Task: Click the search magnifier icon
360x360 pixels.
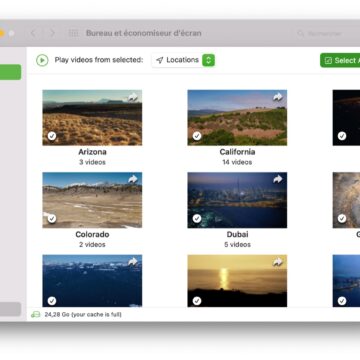Action: [x=301, y=34]
